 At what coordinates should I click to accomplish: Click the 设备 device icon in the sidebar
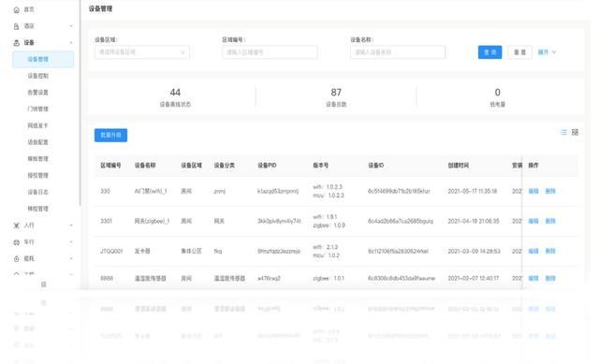17,43
